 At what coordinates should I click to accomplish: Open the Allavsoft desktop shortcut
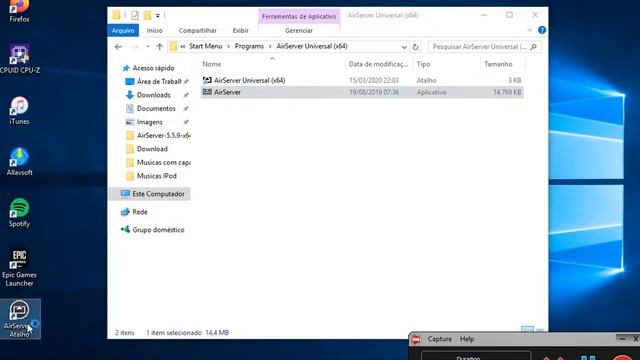[19, 162]
